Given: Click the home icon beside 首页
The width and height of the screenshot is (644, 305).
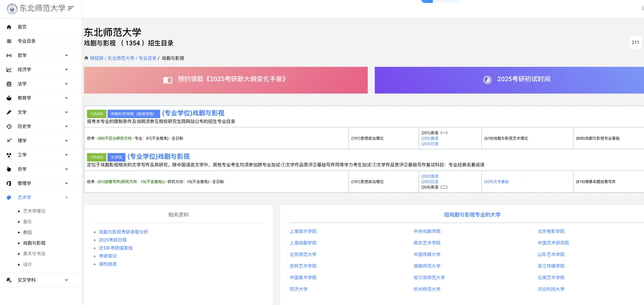Looking at the screenshot, I should (9, 27).
